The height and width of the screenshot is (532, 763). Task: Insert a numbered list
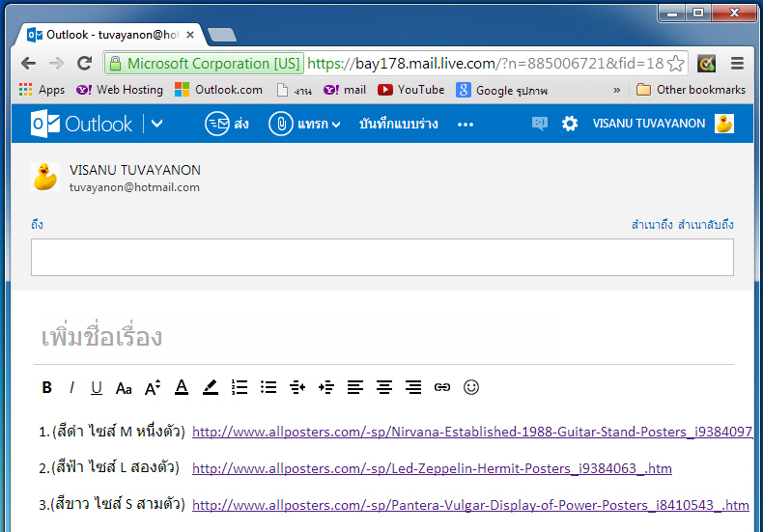240,387
